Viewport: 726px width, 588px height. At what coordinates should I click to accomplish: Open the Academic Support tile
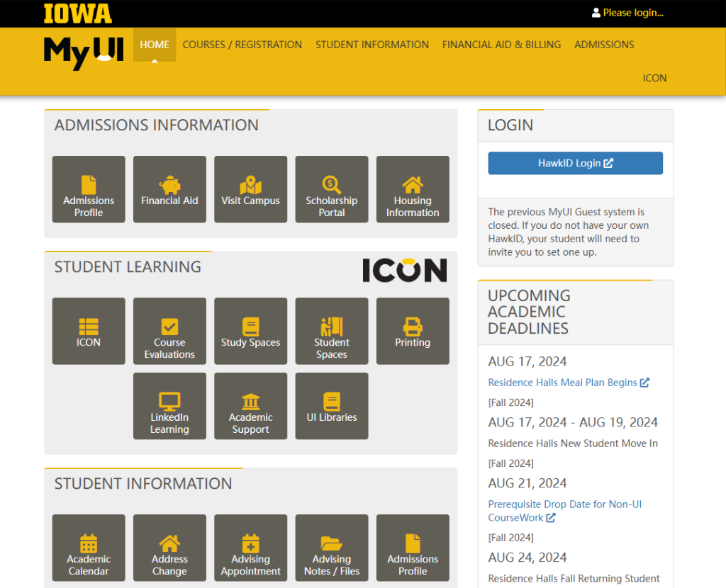click(250, 406)
